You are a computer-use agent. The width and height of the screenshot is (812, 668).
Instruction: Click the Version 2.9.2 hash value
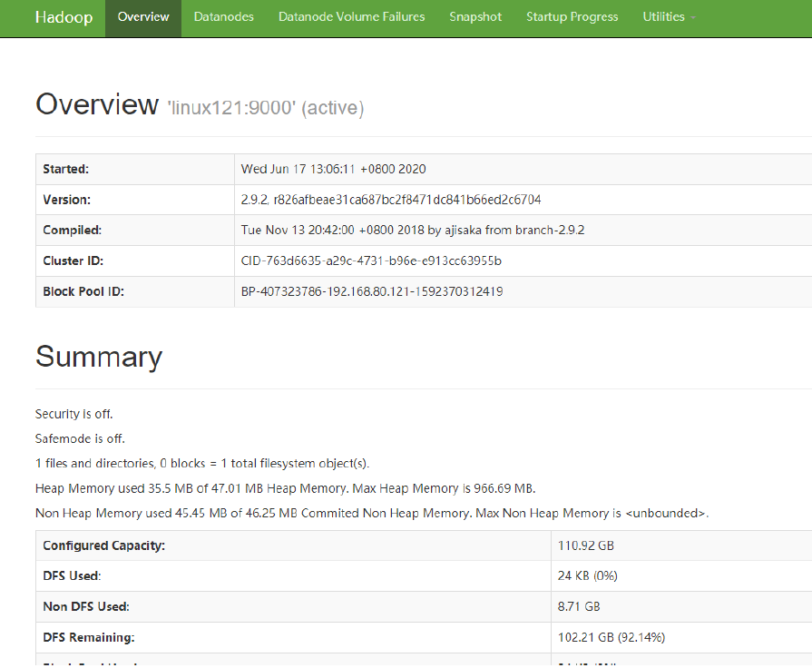[x=391, y=200]
